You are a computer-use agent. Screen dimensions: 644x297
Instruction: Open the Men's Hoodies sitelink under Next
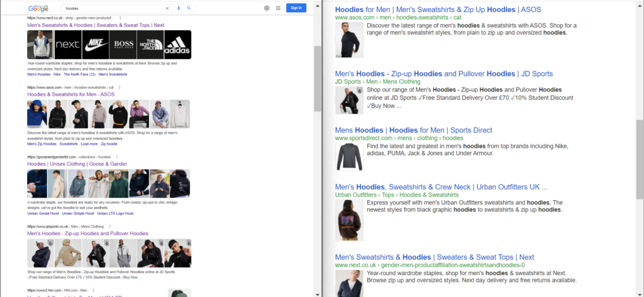coord(38,74)
